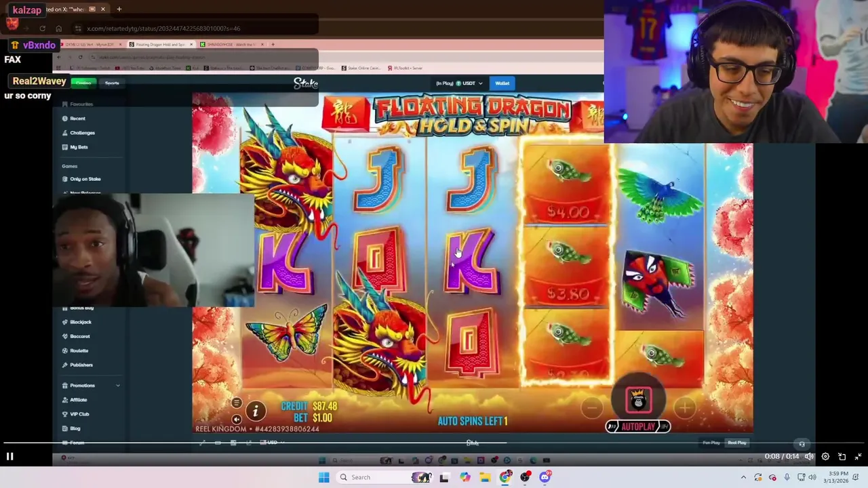Expand the USDT currency dropdown

tap(459, 83)
